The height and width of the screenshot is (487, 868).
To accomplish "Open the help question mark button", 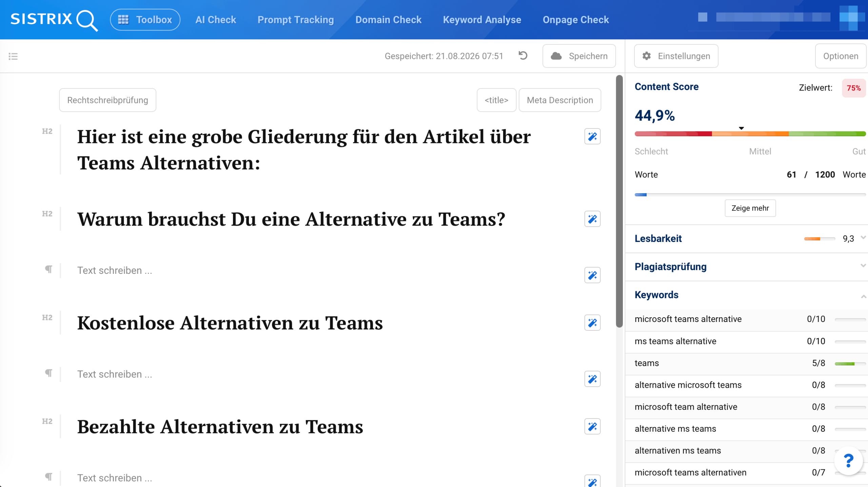I will (x=848, y=461).
